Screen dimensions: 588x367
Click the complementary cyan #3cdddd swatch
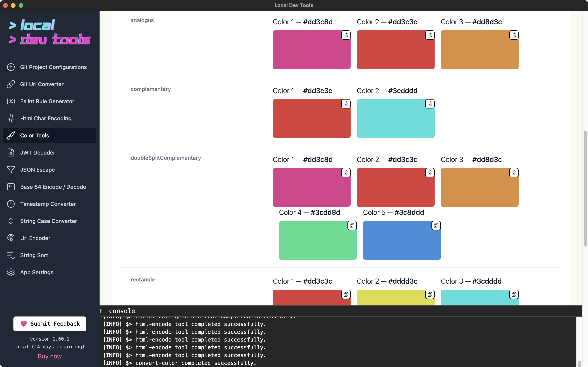point(395,118)
